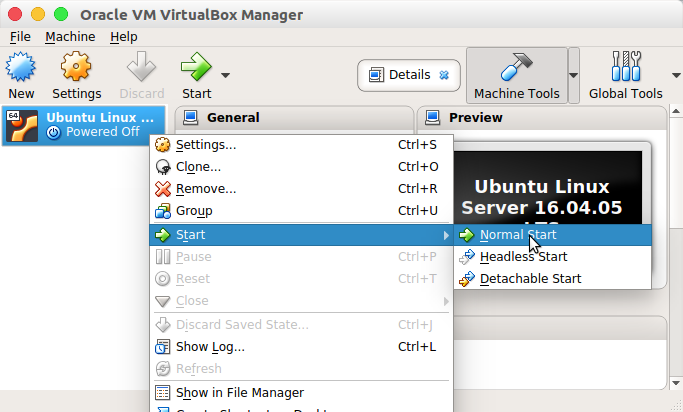Image resolution: width=683 pixels, height=412 pixels.
Task: Click the greyed Pause icon
Action: (x=162, y=257)
